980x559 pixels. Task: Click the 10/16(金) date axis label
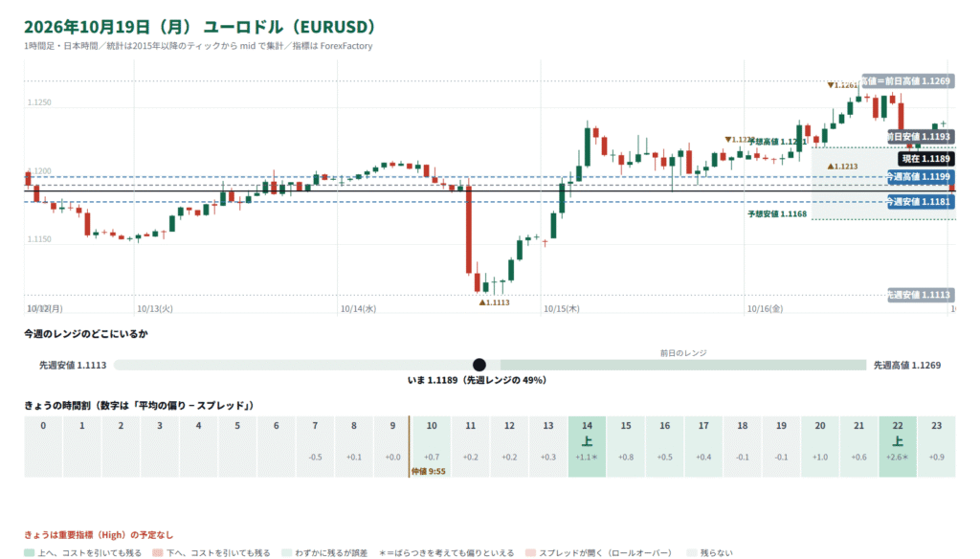point(765,309)
